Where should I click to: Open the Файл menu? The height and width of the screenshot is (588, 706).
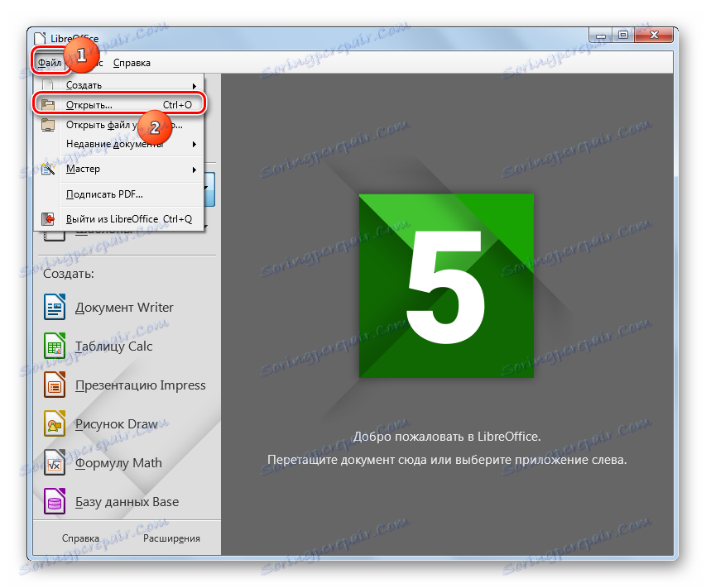[x=49, y=63]
